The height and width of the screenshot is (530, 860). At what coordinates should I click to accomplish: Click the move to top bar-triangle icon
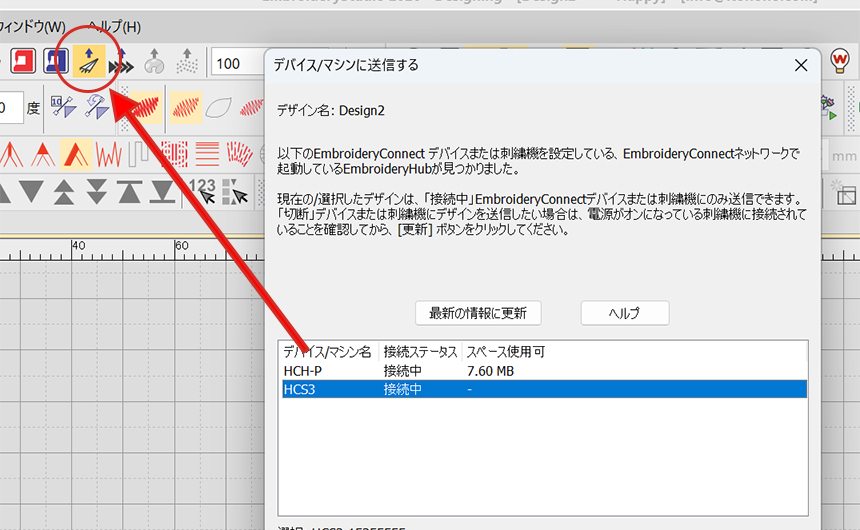coord(129,192)
